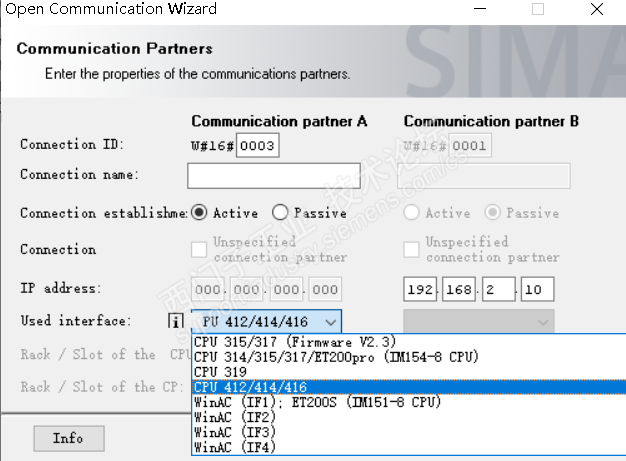Open the Used interface dropdown for partner A
Viewport: 626px width, 461px height.
(x=266, y=321)
